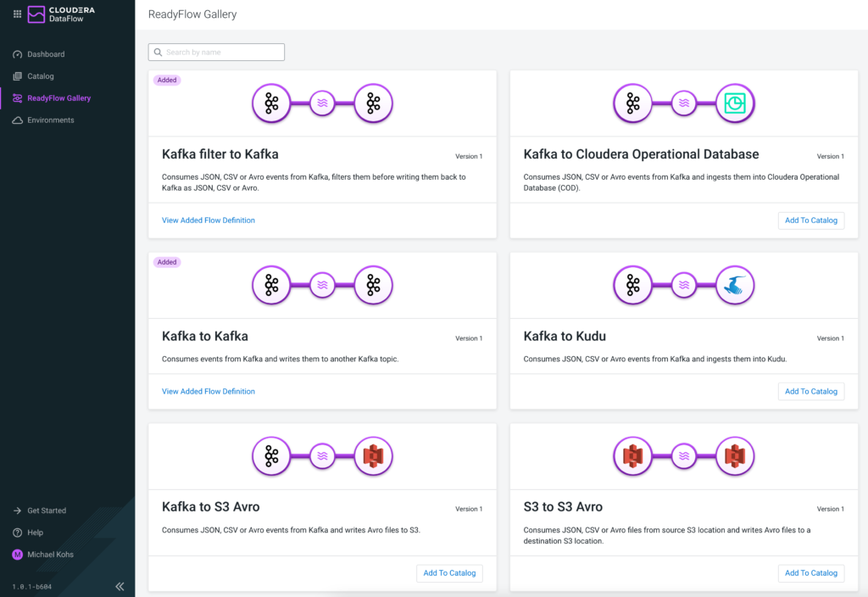The width and height of the screenshot is (868, 597).
Task: Click the S3 destination icon in Kafka to S3 Avro
Action: coord(373,456)
